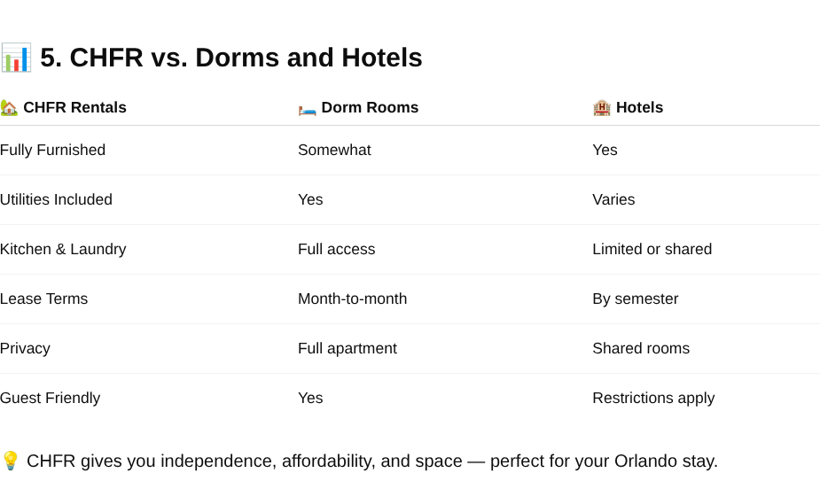Click the Lease Terms row label
820x504 pixels.
[44, 299]
